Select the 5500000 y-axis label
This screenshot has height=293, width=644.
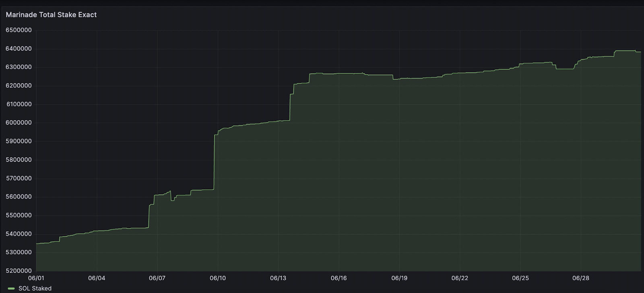pyautogui.click(x=19, y=216)
